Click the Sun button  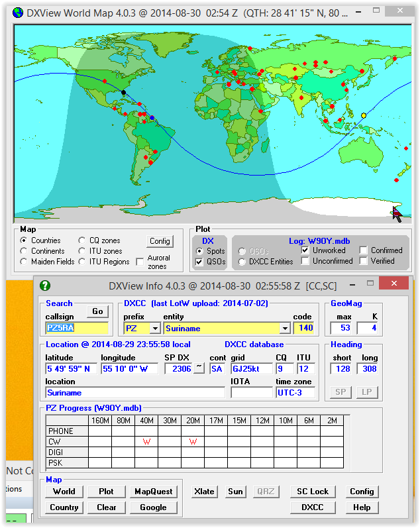click(x=235, y=492)
